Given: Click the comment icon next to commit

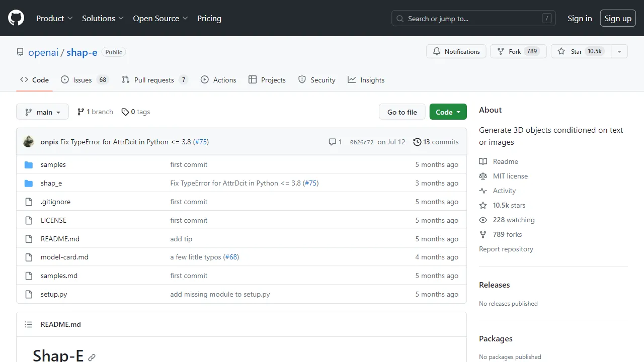Looking at the screenshot, I should point(332,142).
